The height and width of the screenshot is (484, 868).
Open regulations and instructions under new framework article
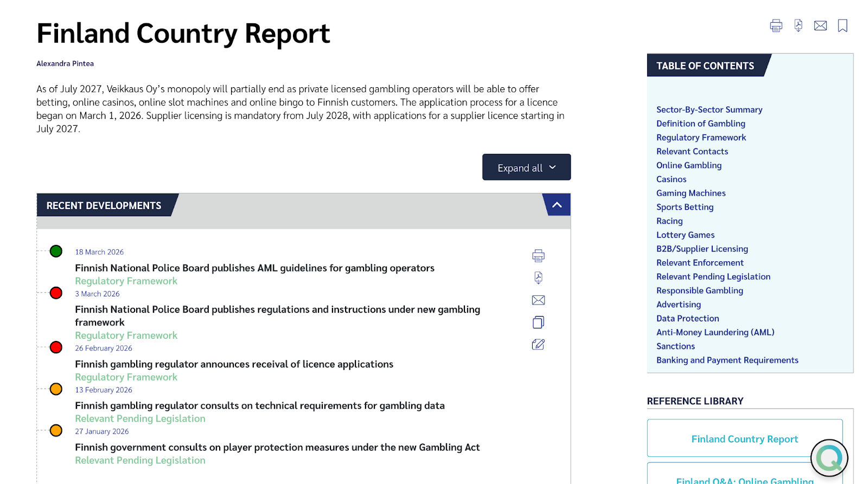[x=277, y=315]
